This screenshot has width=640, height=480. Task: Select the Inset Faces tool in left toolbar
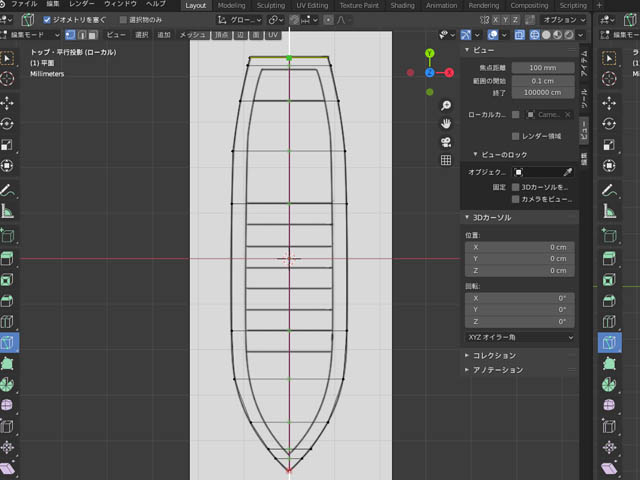[x=7, y=280]
